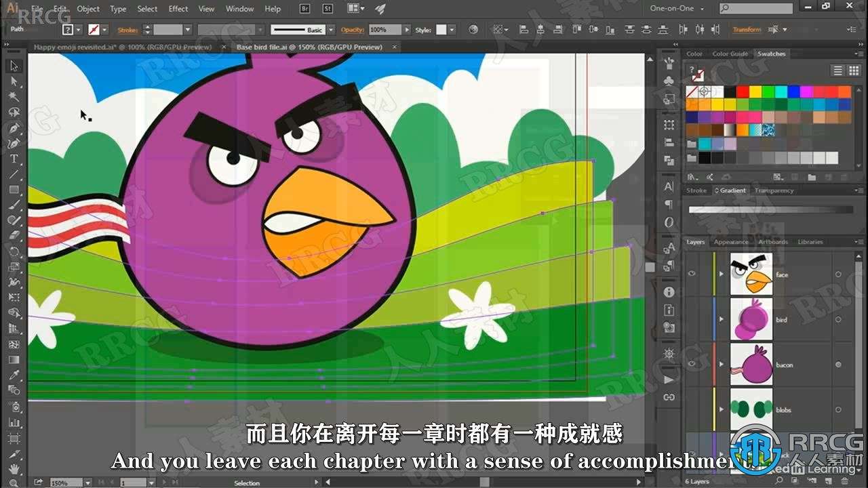Select the Rectangle tool
868x488 pixels.
[14, 190]
